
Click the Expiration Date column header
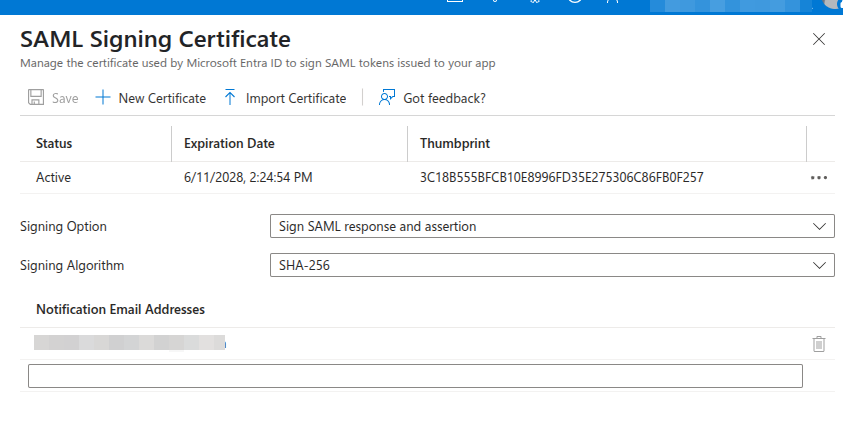click(229, 143)
